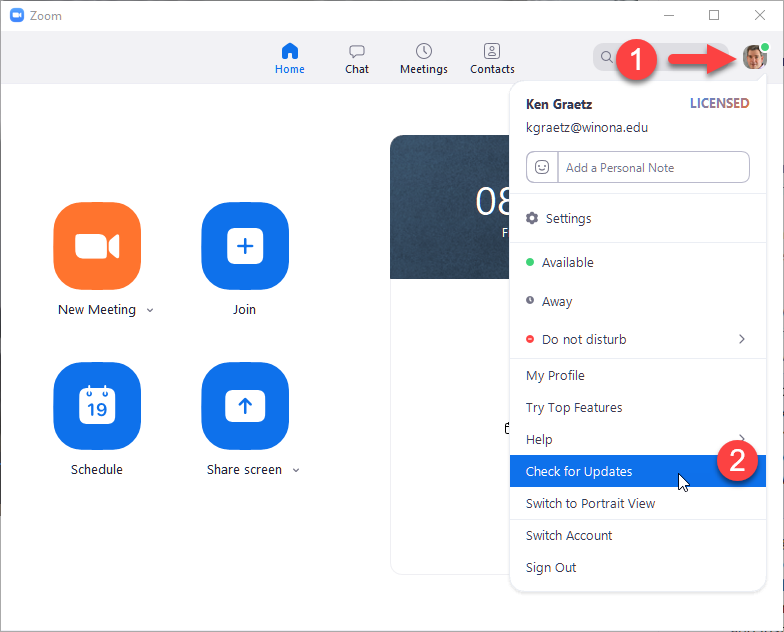Set status to Do not disturb
Screen dimensions: 784x632
point(583,340)
